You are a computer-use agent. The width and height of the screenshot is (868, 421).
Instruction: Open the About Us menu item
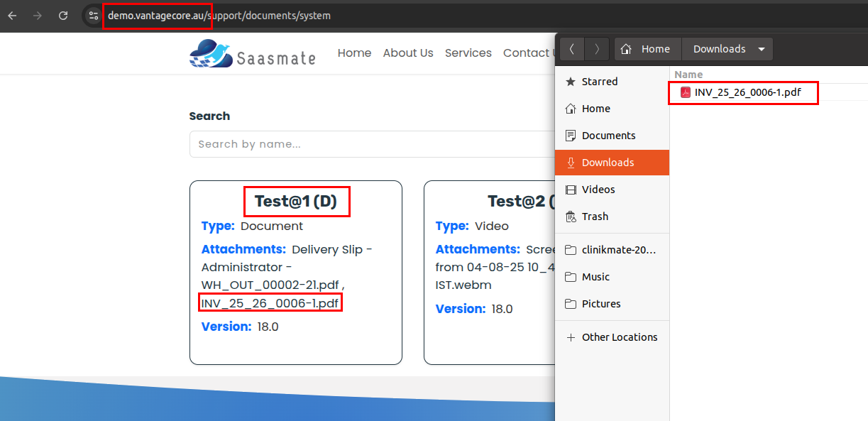[x=408, y=53]
